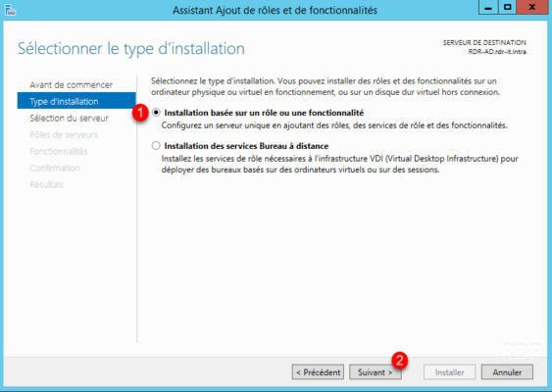Click the VDI description text under Bureau à distance
This screenshot has width=552, height=392.
click(x=339, y=164)
